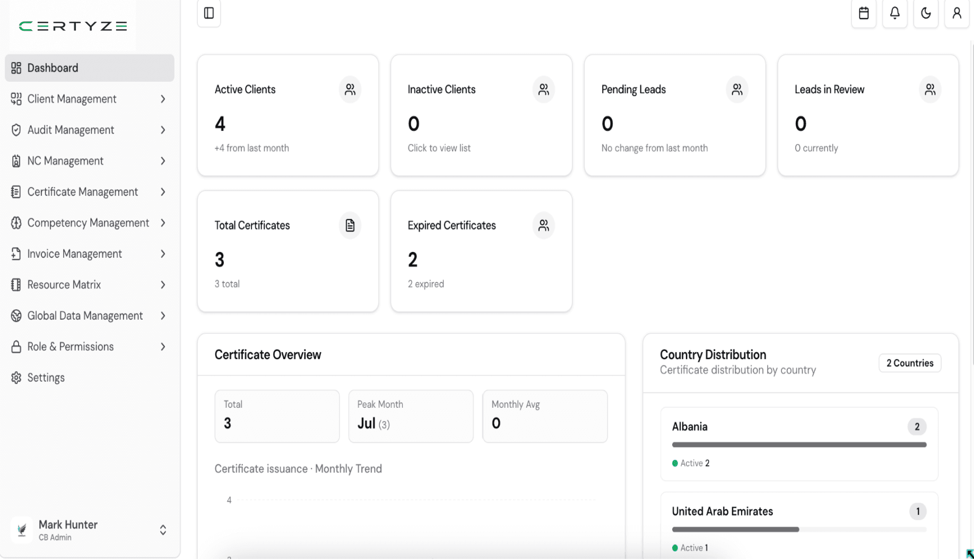974x560 pixels.
Task: Toggle dark mode moon icon
Action: tap(926, 13)
